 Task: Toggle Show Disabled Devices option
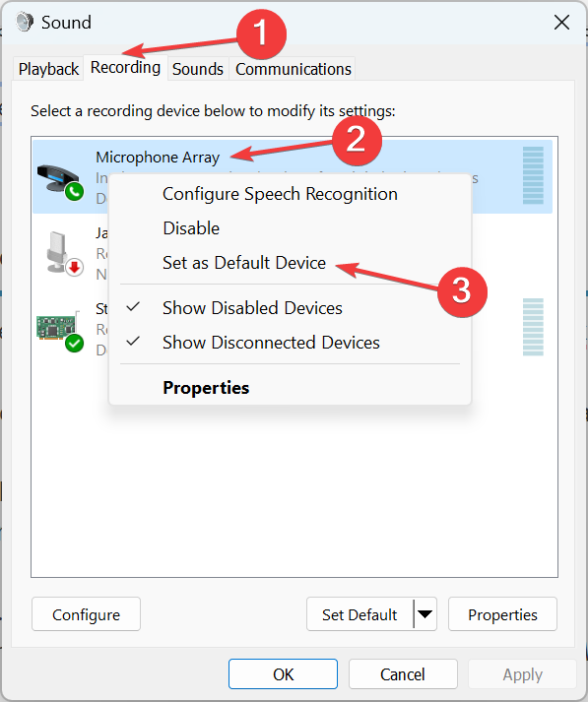[252, 308]
